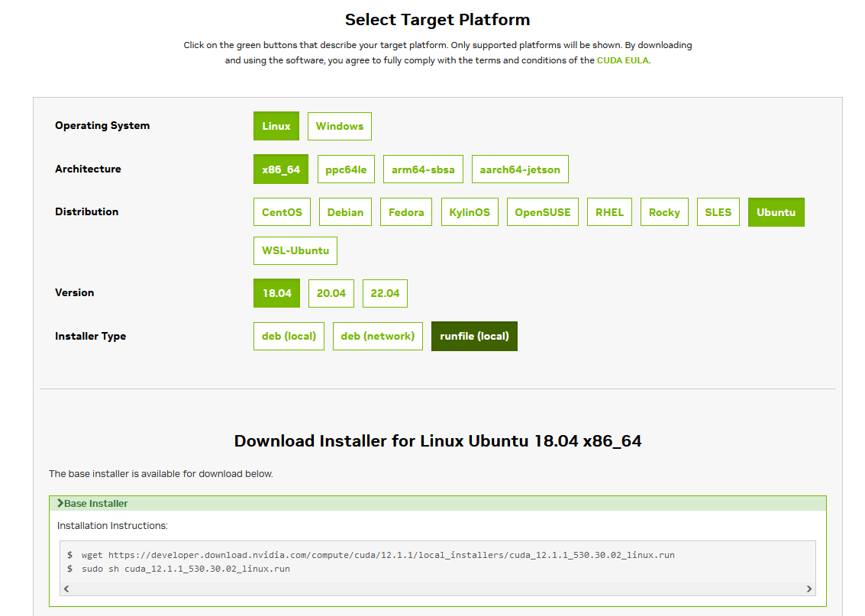Select Ubuntu version 22.04
The width and height of the screenshot is (865, 616).
[x=385, y=293]
